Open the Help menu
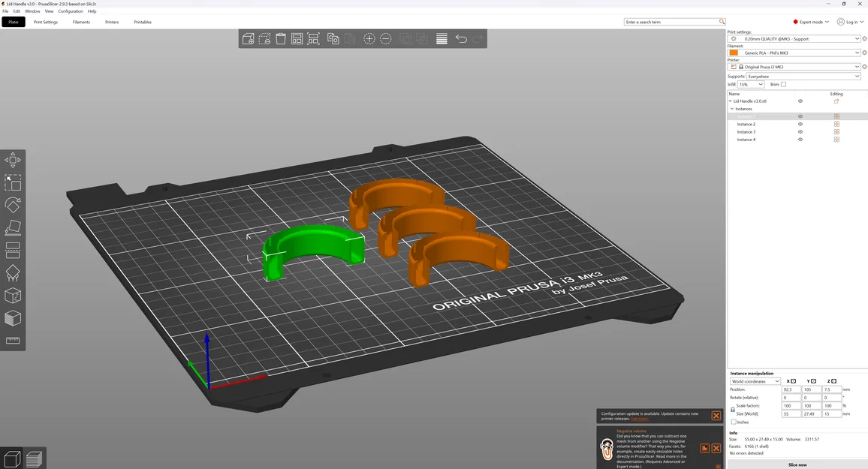This screenshot has height=469, width=868. 92,11
